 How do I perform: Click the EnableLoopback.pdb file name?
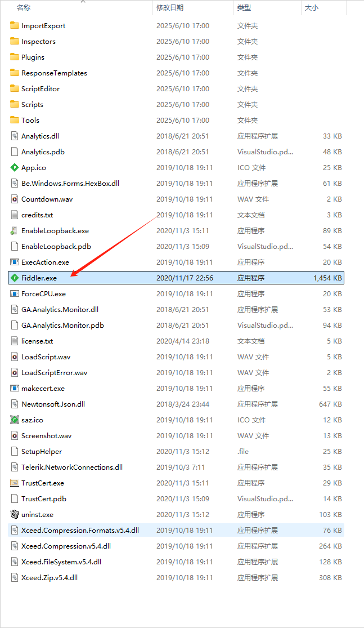pos(56,246)
